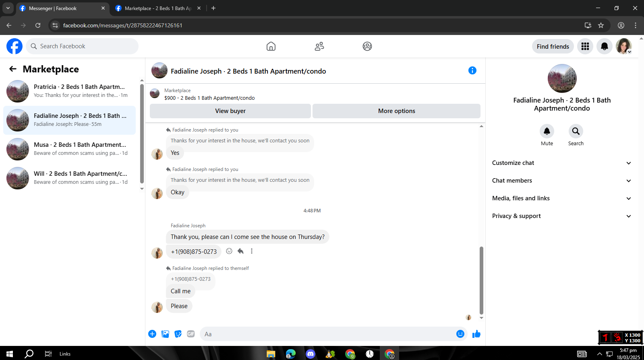Open the Windows Start menu
644x360 pixels.
[10, 354]
